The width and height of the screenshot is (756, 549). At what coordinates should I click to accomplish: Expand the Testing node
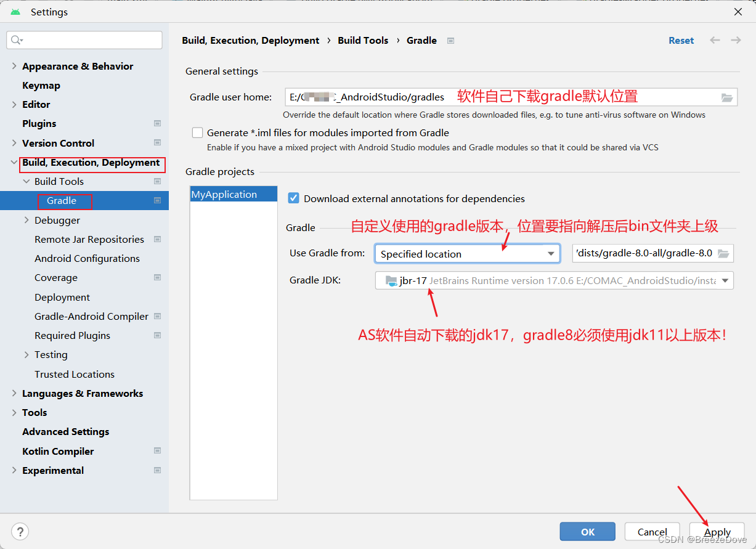click(x=26, y=354)
